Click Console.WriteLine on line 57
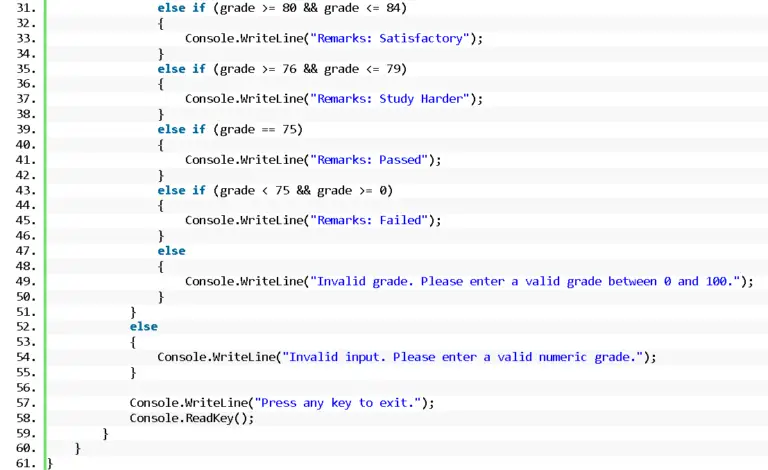Image resolution: width=768 pixels, height=470 pixels. (189, 403)
